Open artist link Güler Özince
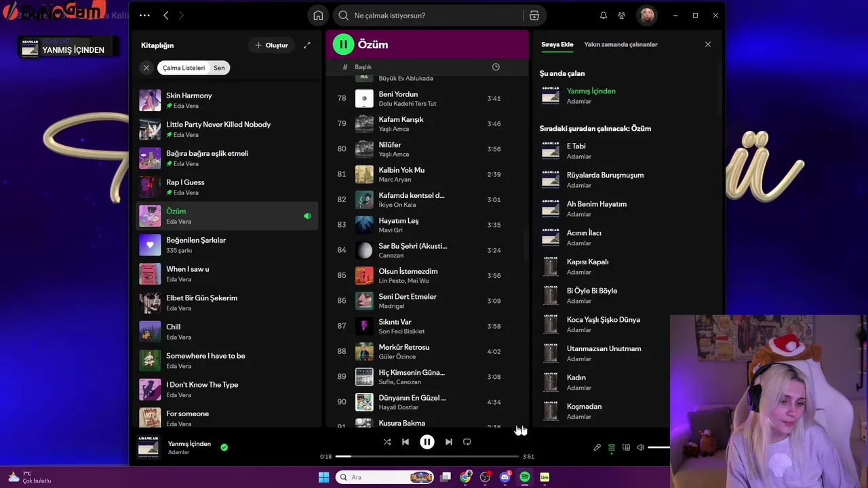 tap(397, 357)
